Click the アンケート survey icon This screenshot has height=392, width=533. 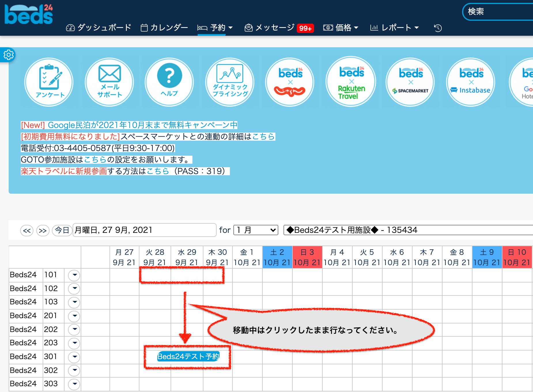pyautogui.click(x=49, y=82)
